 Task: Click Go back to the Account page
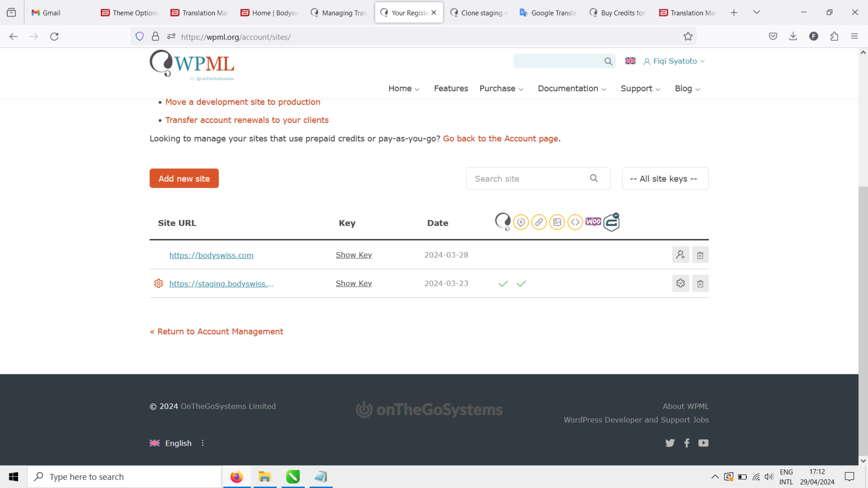coord(500,138)
